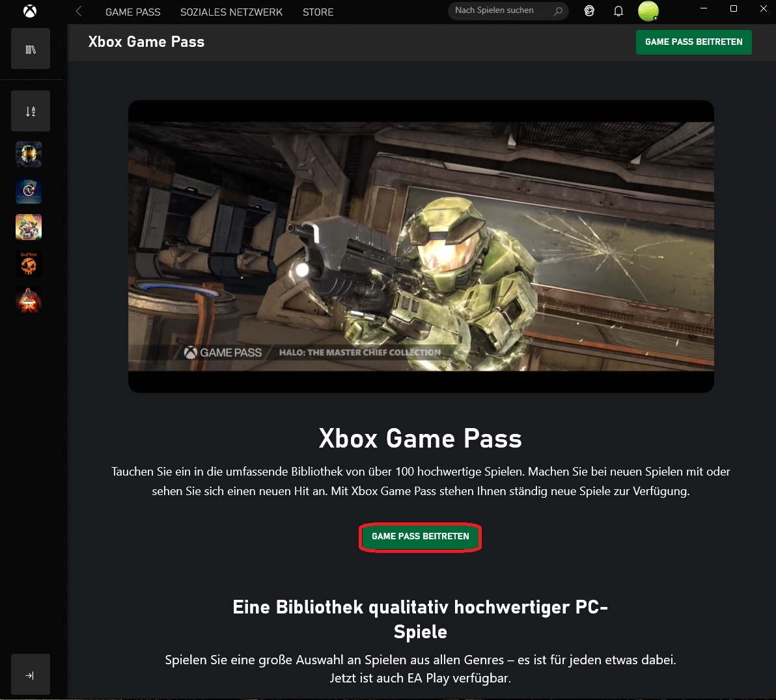The height and width of the screenshot is (700, 776).
Task: Click the Halo Master Chief Collection video
Action: [421, 246]
